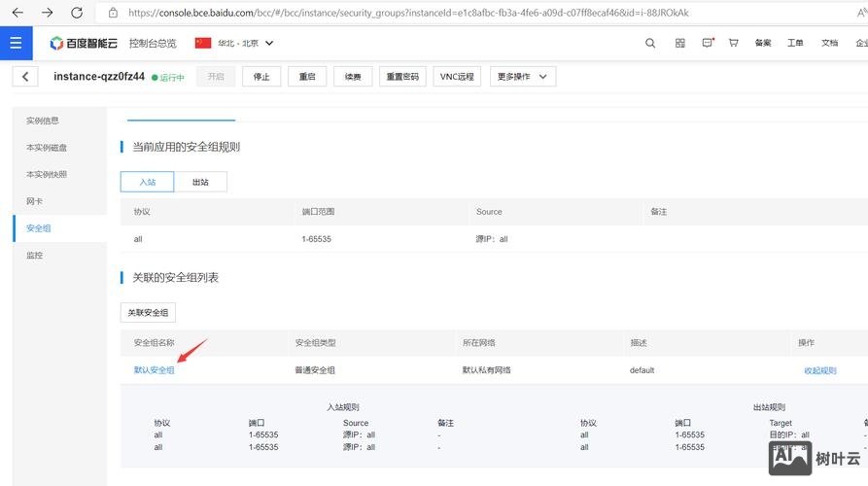Image resolution: width=868 pixels, height=486 pixels.
Task: Click the 当前应用的安全组规则 heading
Action: coord(186,147)
